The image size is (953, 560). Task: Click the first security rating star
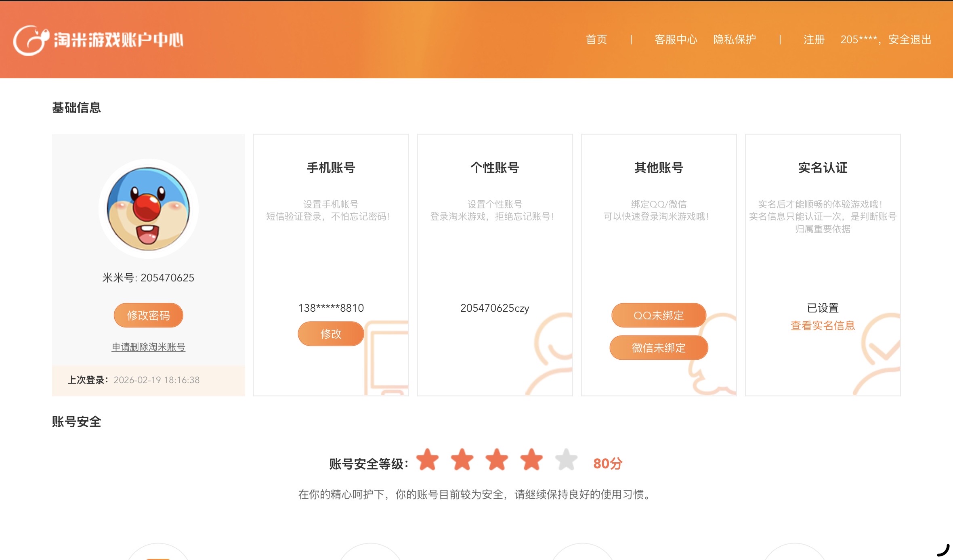(427, 460)
